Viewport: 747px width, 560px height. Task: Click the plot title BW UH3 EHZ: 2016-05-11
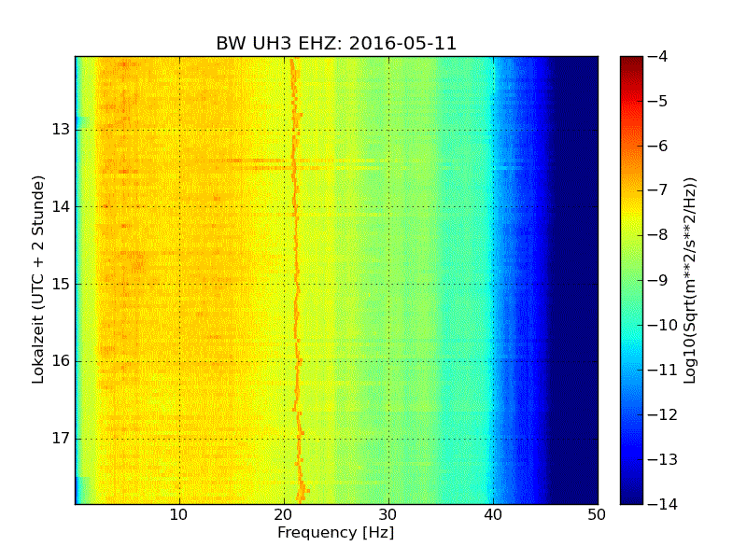coord(336,43)
